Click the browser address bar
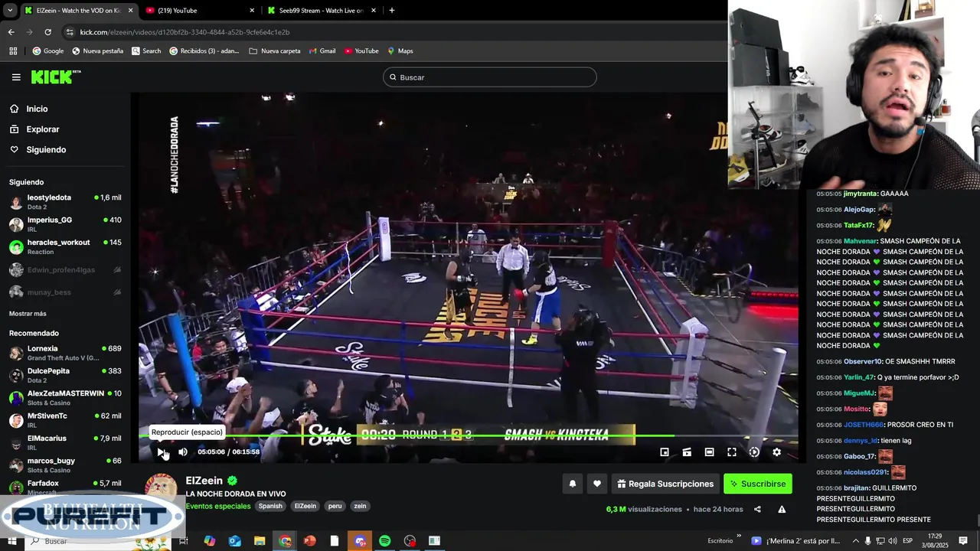This screenshot has width=980, height=551. pos(390,32)
